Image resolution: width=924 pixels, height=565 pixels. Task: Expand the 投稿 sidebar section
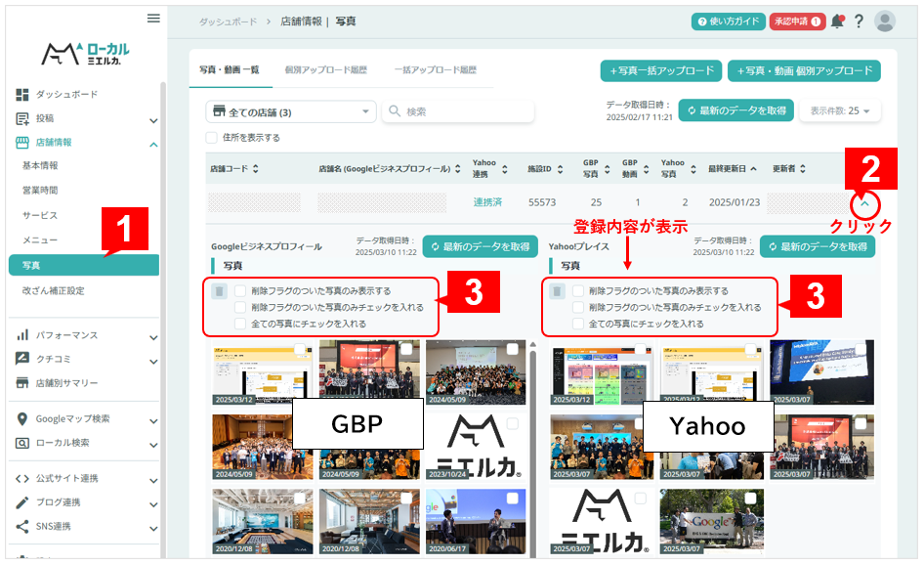[x=153, y=121]
